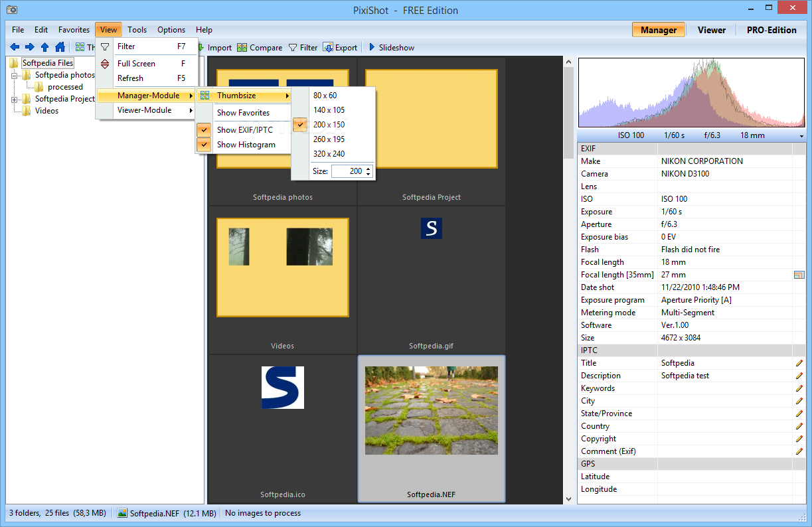
Task: Select the Videos folder thumbnail
Action: pos(283,280)
